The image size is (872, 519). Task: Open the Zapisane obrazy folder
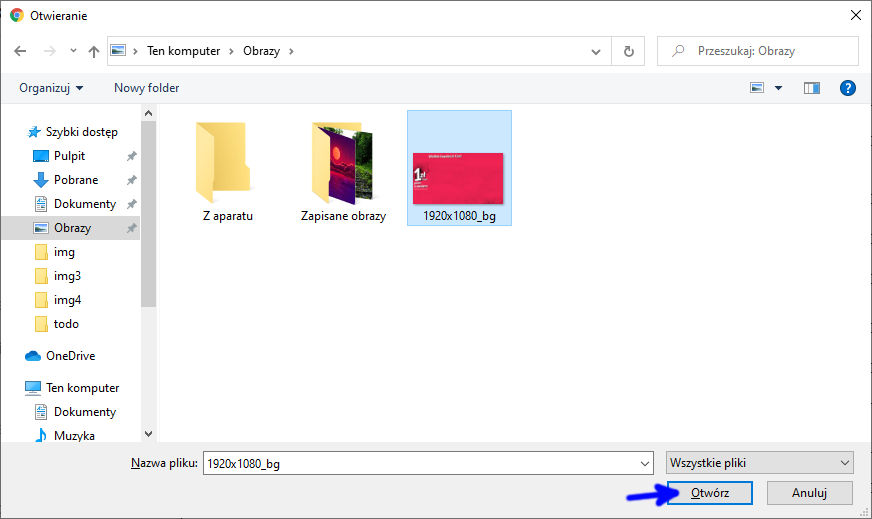pyautogui.click(x=343, y=168)
